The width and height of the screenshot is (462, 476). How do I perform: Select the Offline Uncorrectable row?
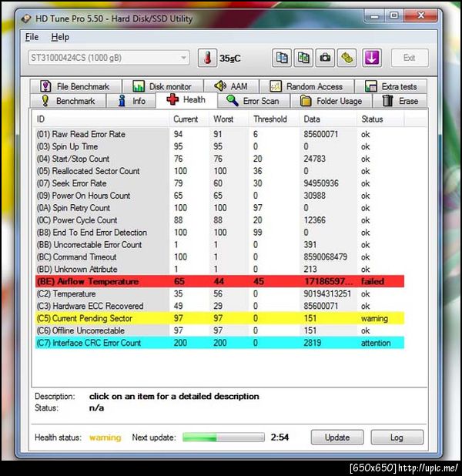coord(219,330)
